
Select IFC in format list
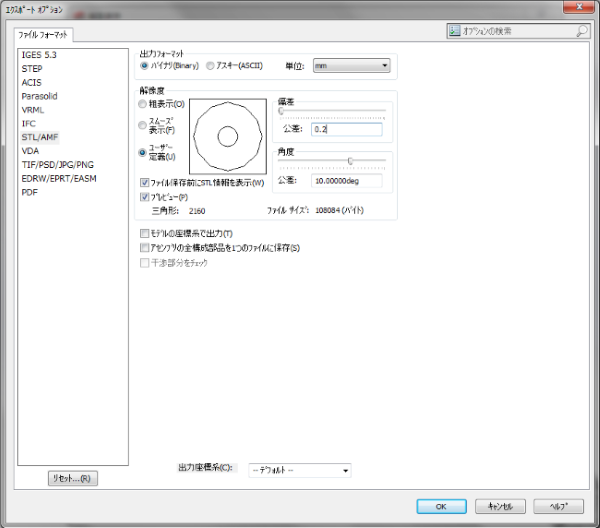[x=29, y=124]
